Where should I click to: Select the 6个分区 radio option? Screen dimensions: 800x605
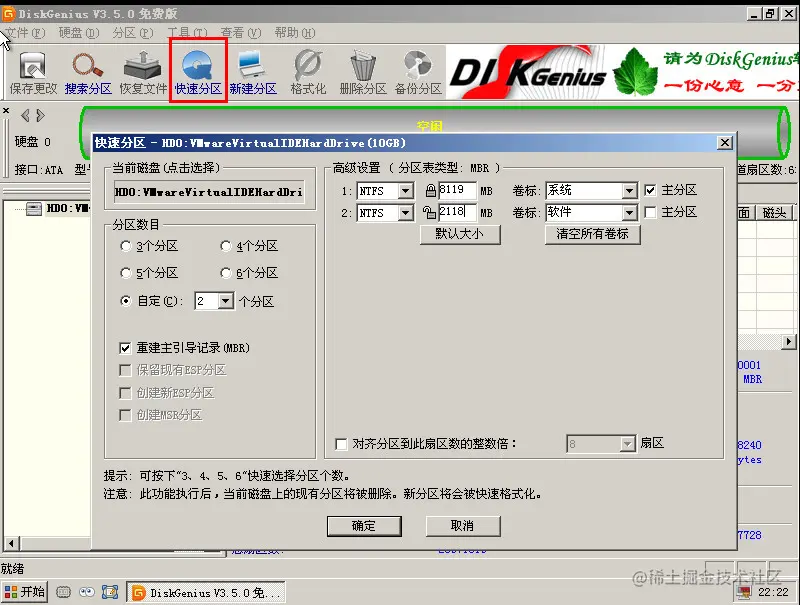[226, 273]
